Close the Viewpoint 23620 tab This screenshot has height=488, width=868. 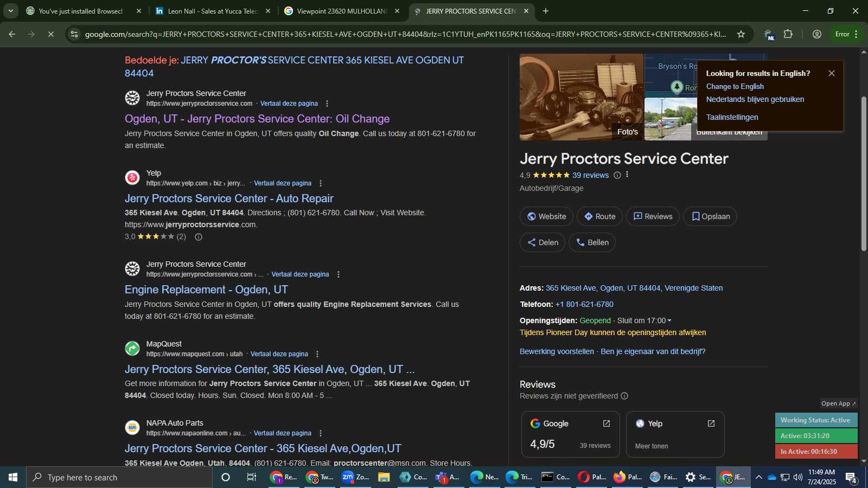(x=397, y=11)
